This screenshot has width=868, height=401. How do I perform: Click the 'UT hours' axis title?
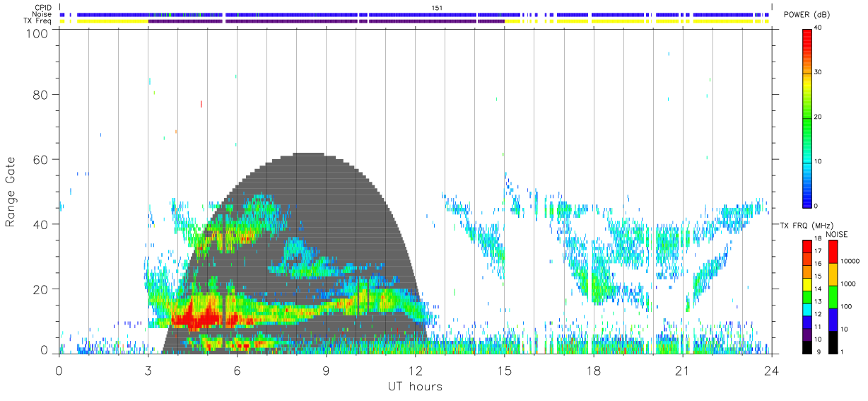[x=414, y=386]
